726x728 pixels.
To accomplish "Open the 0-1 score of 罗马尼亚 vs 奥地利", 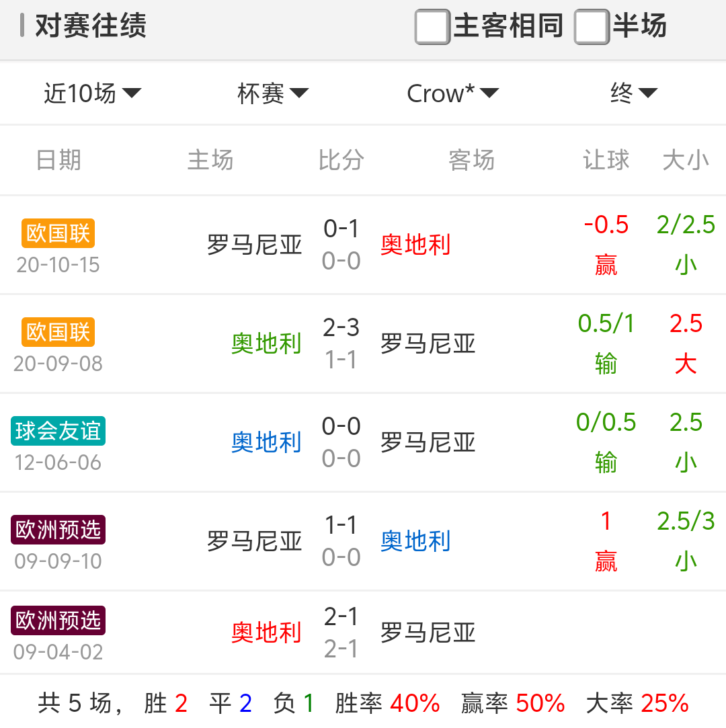I will pyautogui.click(x=341, y=229).
